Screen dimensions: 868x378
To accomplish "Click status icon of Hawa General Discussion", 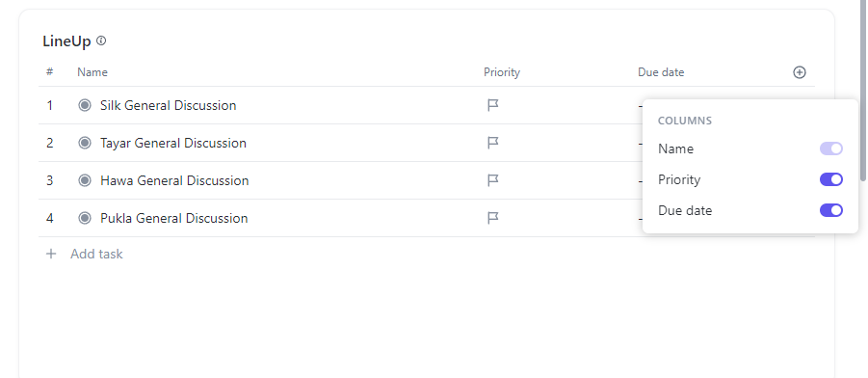I will 85,180.
